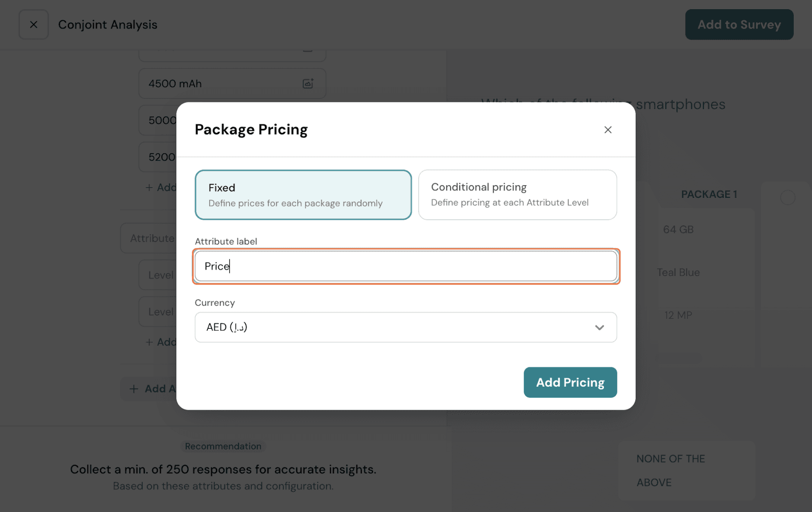Click the X beside Conjoint Analysis title
The height and width of the screenshot is (512, 812).
point(33,24)
